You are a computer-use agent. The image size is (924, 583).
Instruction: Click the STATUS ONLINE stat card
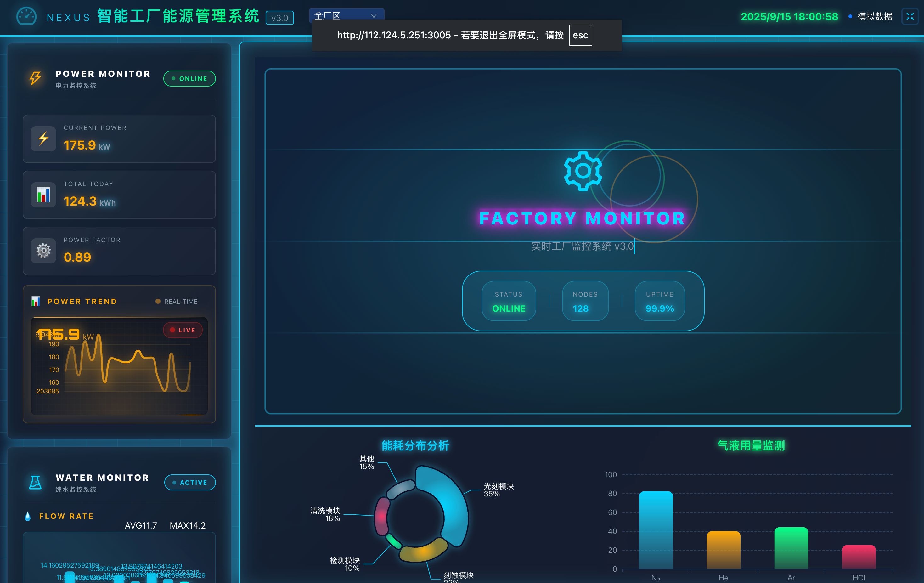[x=509, y=301]
